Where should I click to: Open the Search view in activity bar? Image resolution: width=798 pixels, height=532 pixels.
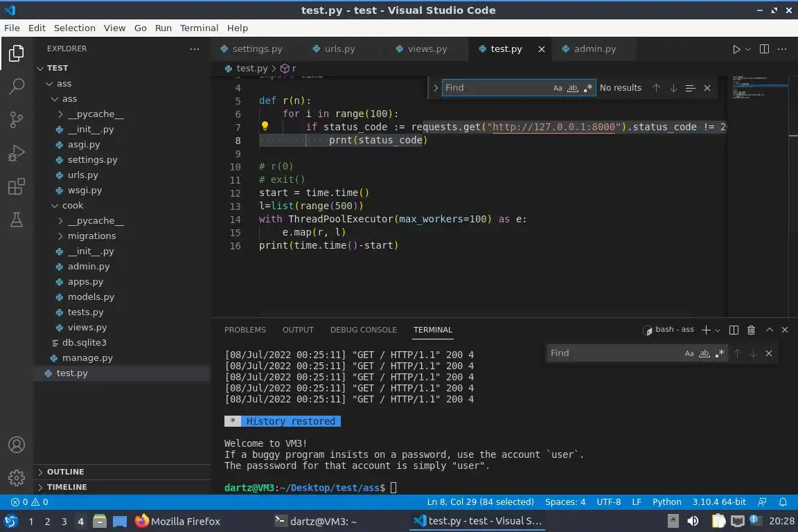[x=17, y=86]
